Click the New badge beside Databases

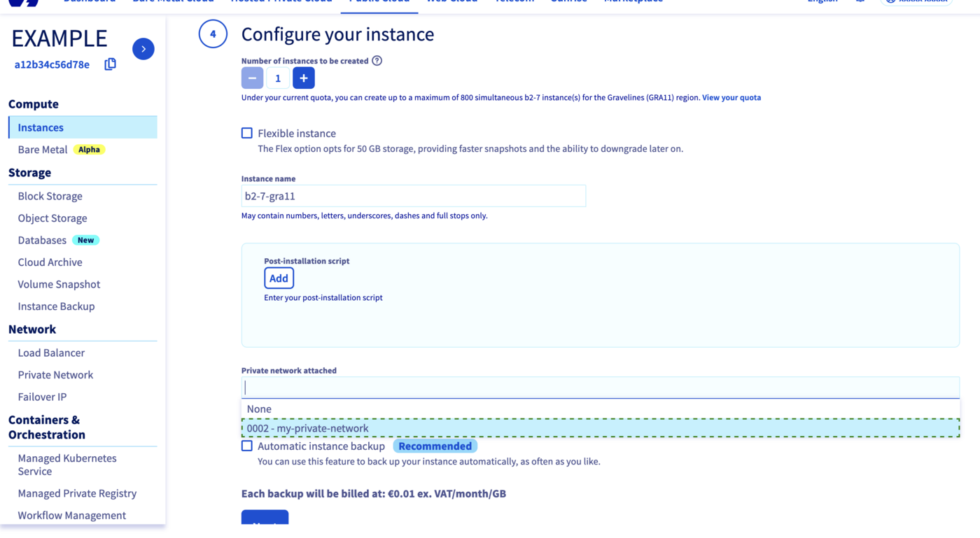85,240
